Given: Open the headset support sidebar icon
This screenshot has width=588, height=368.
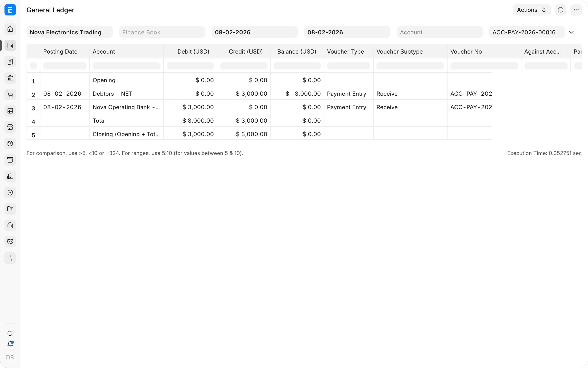Looking at the screenshot, I should (10, 225).
